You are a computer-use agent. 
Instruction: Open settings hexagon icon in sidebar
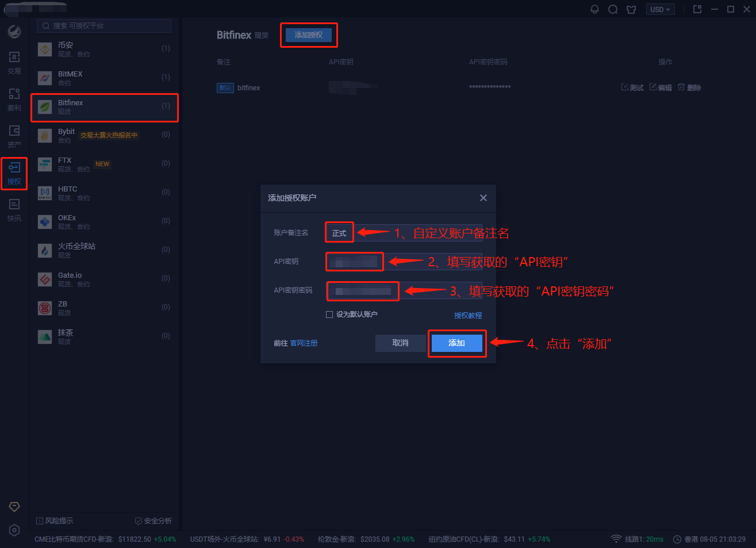coord(14,530)
